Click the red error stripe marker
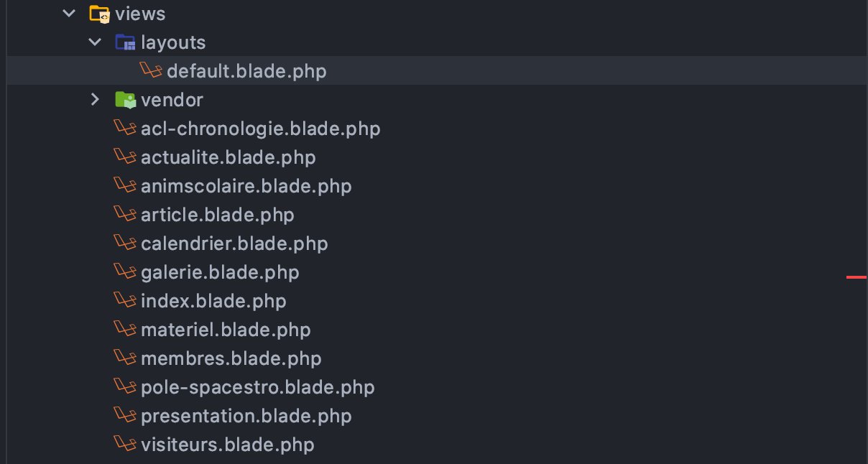 856,277
